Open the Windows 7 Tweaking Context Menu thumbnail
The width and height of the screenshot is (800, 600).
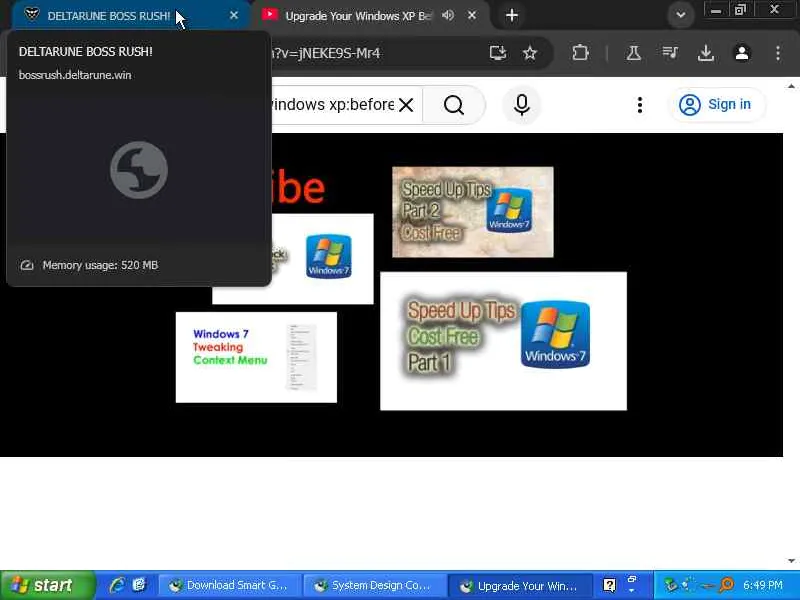coord(256,357)
